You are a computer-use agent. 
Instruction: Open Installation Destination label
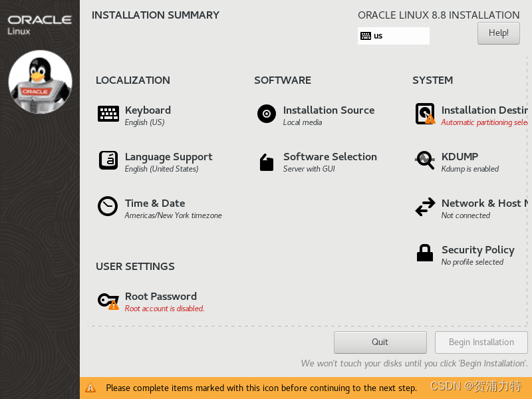485,110
